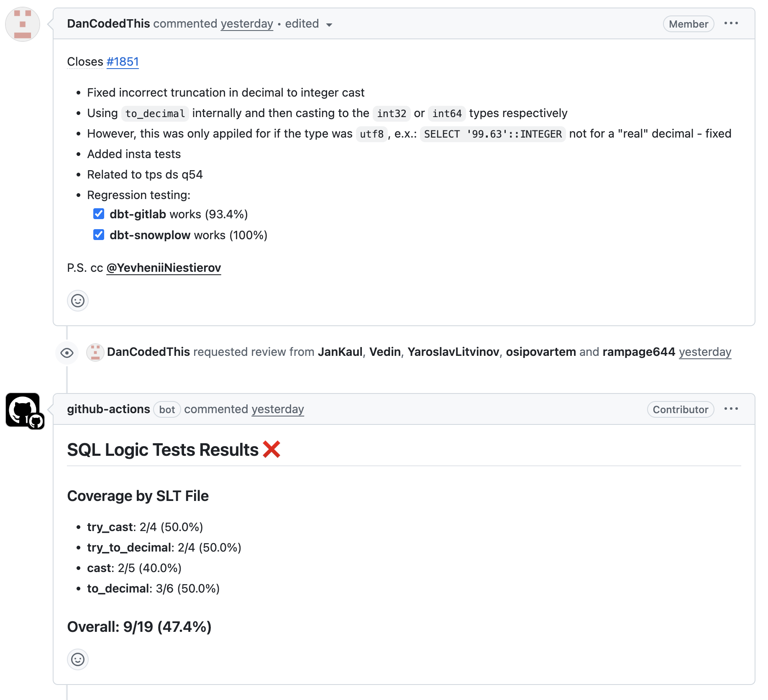This screenshot has width=768, height=700.
Task: Uncheck the dbt-snowplow works checkbox
Action: [x=99, y=235]
